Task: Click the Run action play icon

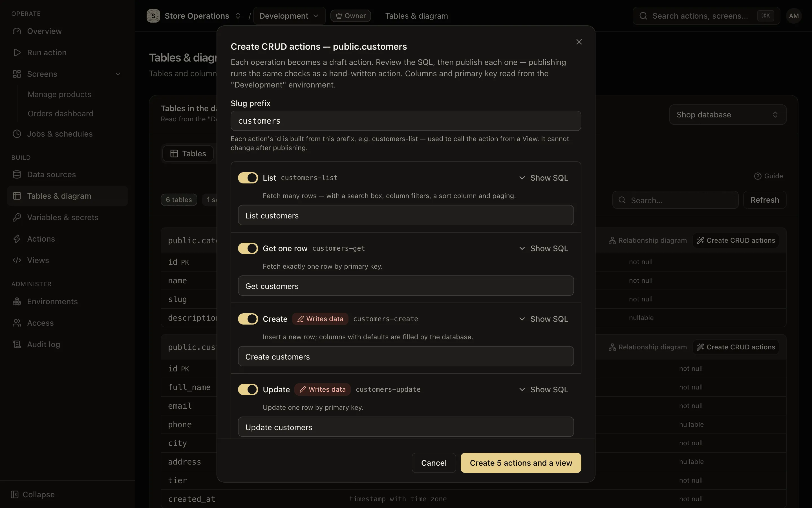Action: pyautogui.click(x=17, y=52)
